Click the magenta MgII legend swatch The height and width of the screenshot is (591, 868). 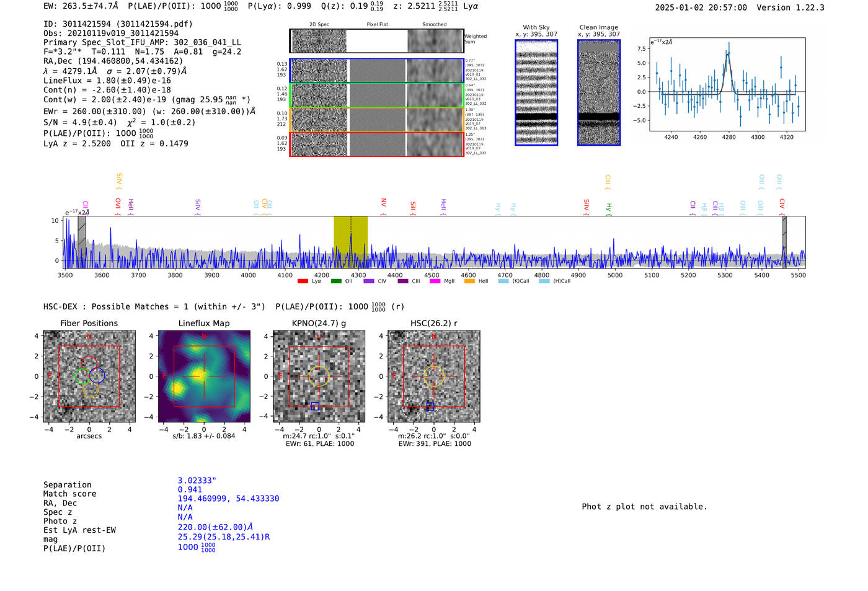pos(435,282)
